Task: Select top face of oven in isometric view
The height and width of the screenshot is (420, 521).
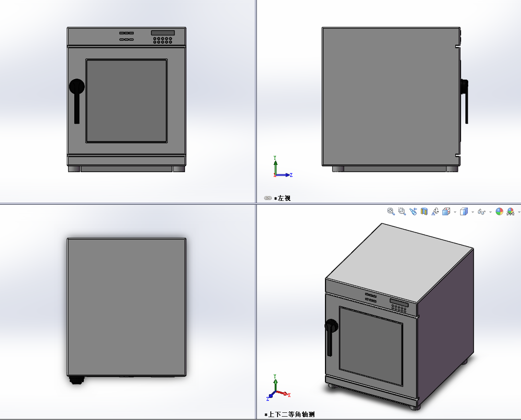Action: 400,263
